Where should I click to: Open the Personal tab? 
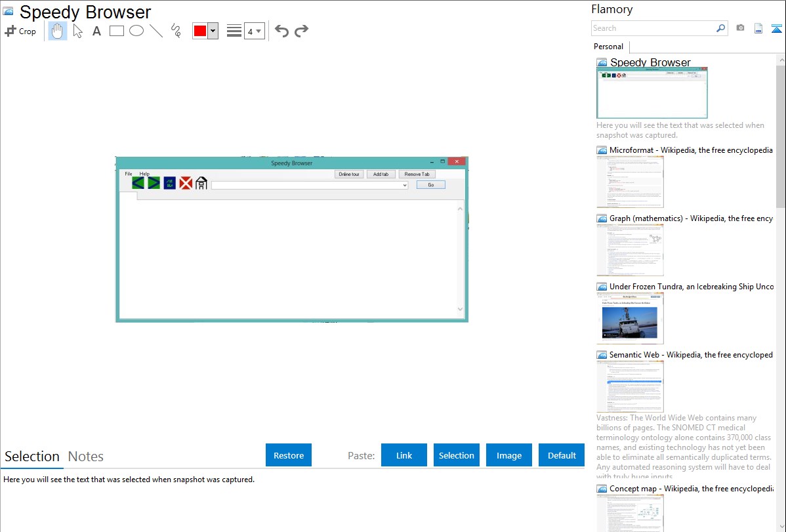pyautogui.click(x=609, y=47)
